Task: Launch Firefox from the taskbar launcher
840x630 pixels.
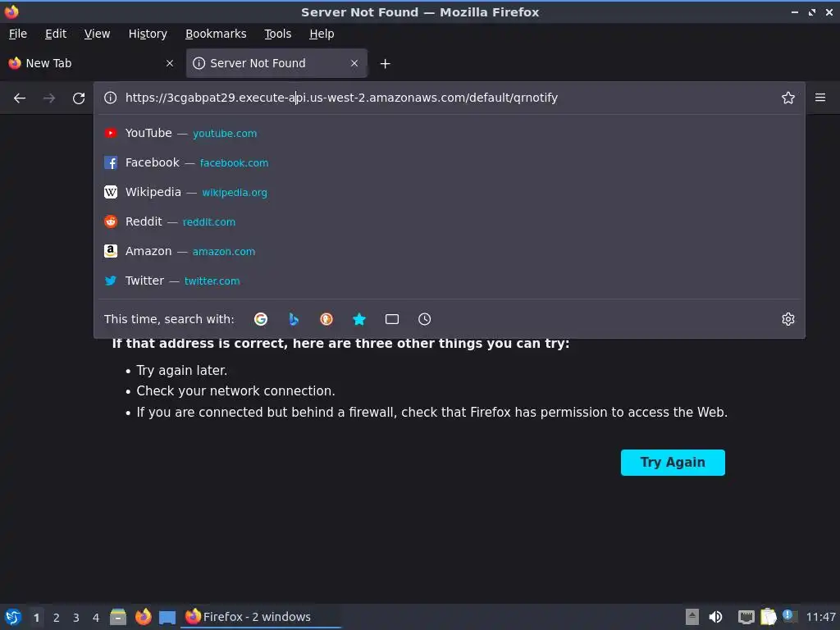Action: (x=143, y=617)
